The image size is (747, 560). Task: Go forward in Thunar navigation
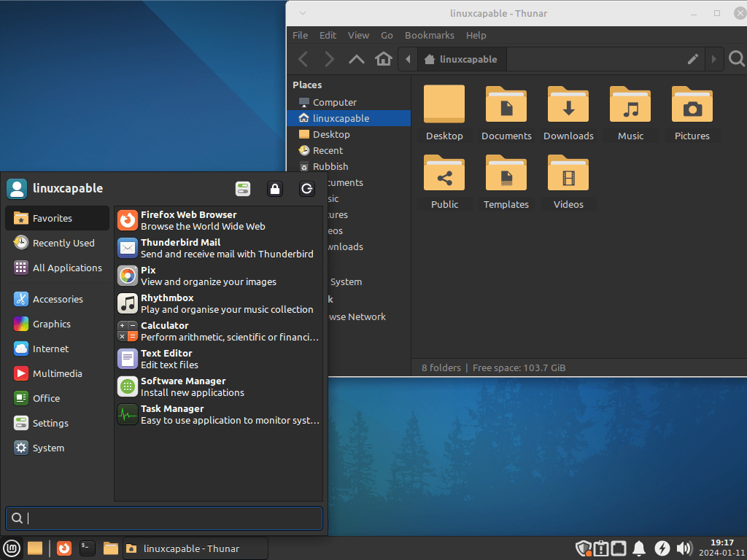coord(329,59)
